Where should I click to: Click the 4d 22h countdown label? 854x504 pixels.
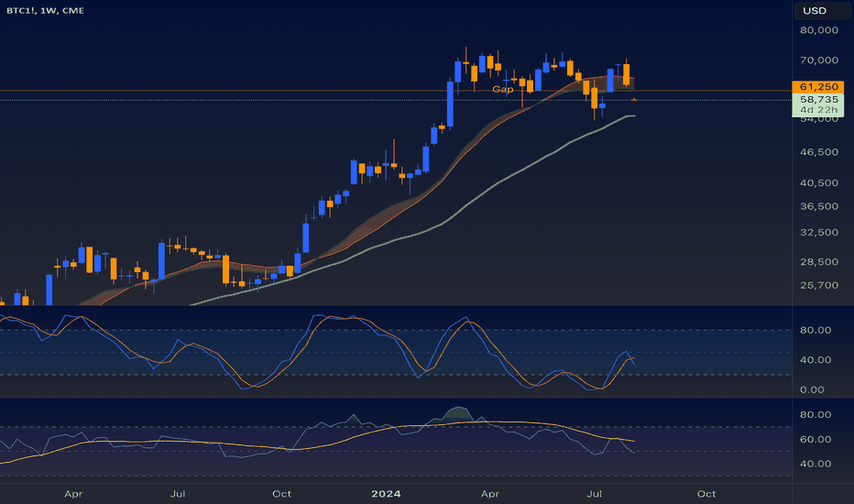point(818,110)
